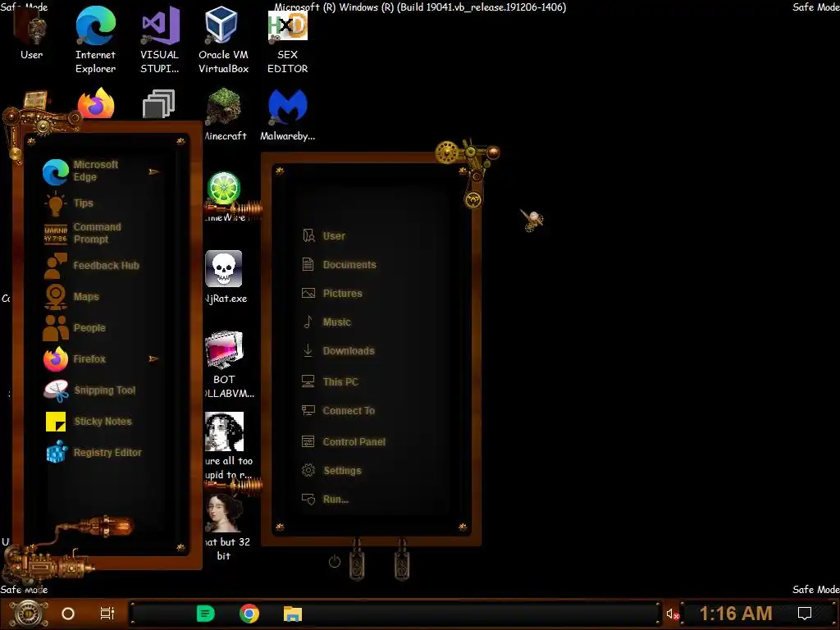This screenshot has width=840, height=630.
Task: Open the BOT COLLABVM desktop icon
Action: tap(225, 364)
